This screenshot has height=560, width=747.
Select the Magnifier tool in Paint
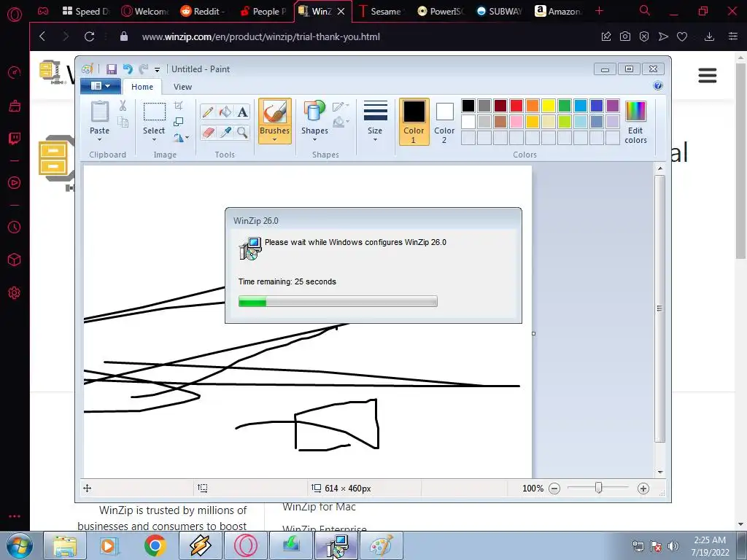click(242, 132)
